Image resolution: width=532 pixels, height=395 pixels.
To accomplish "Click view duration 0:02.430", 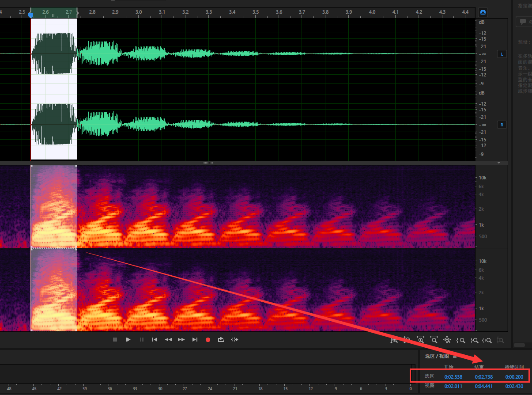I will 514,386.
